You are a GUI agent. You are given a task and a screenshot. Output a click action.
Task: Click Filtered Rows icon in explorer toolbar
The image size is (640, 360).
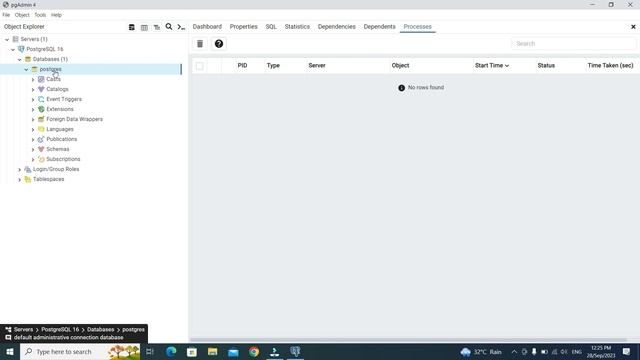(157, 27)
